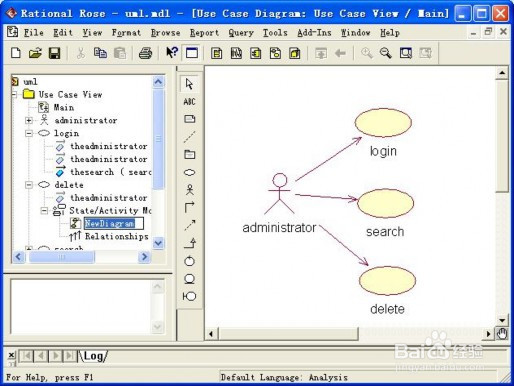
Task: Click browser tree scroll right arrow
Action: (144, 257)
